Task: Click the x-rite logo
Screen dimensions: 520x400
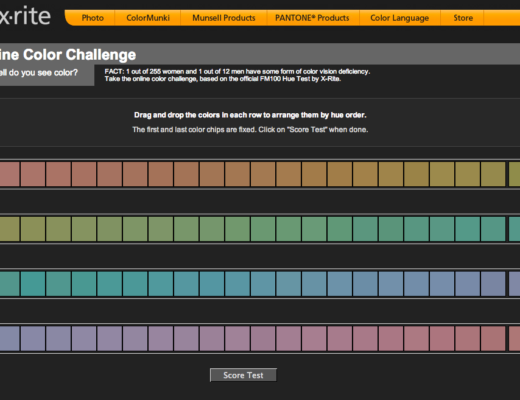Action: point(25,16)
